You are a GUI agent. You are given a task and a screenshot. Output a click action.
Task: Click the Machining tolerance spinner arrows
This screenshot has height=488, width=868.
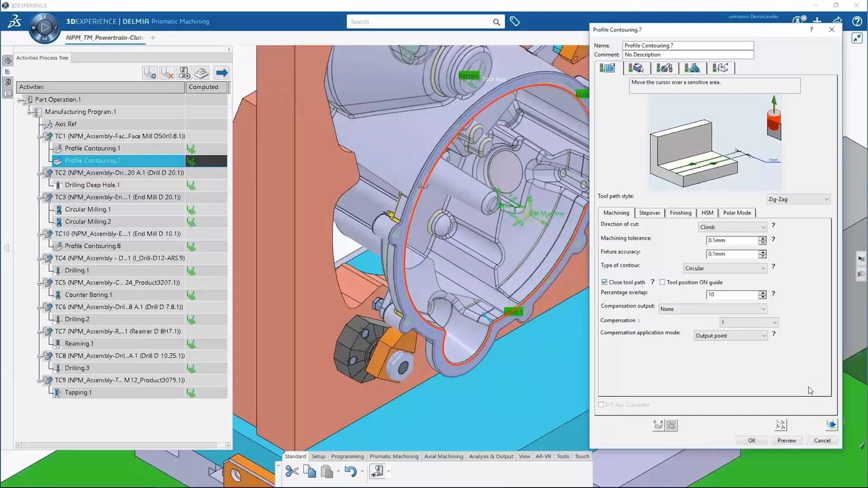click(x=763, y=241)
